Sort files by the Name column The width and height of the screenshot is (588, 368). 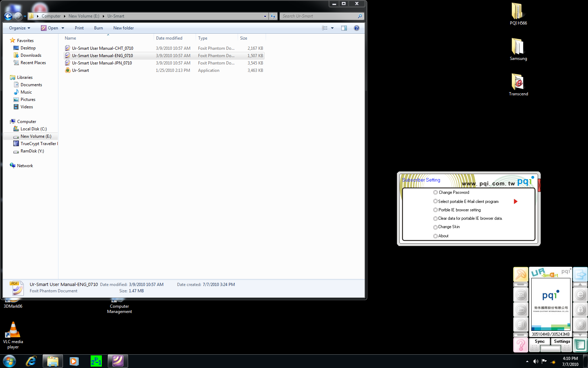click(x=108, y=38)
